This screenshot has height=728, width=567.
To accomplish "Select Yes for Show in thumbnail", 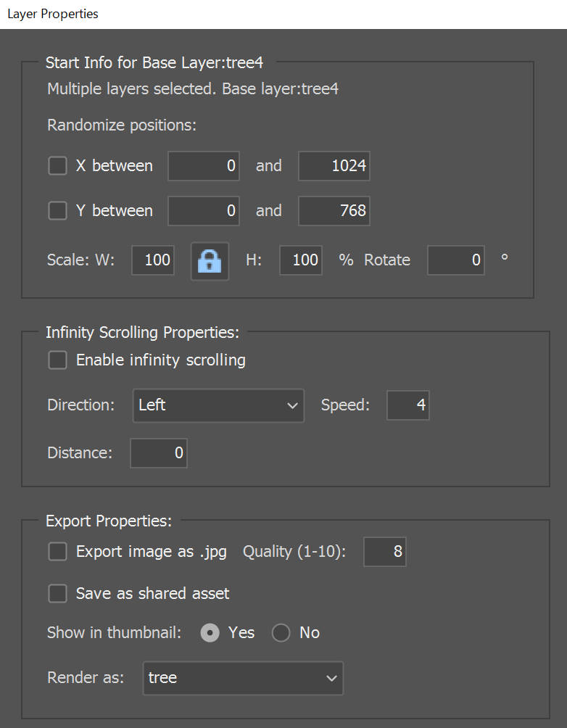I will point(210,633).
